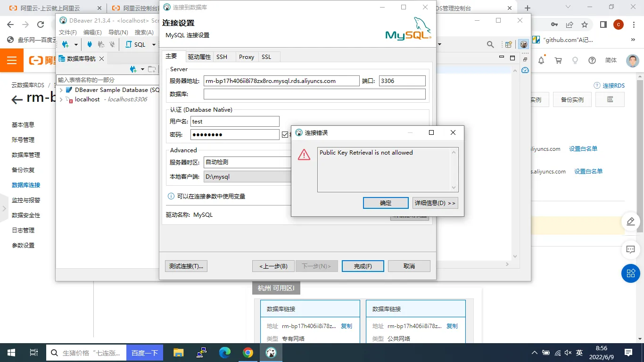Click the Chrome password key icon
Viewport: 644px width, 362px height.
[555, 25]
